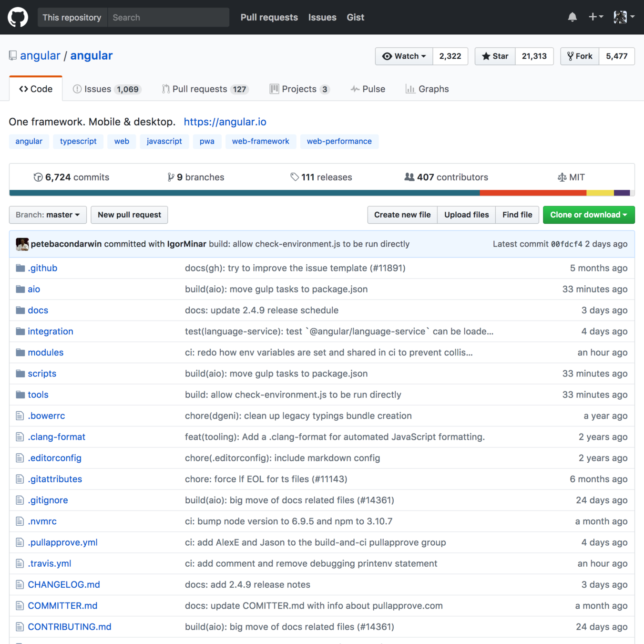
Task: Click the file icon for .clang-format
Action: pyautogui.click(x=20, y=437)
